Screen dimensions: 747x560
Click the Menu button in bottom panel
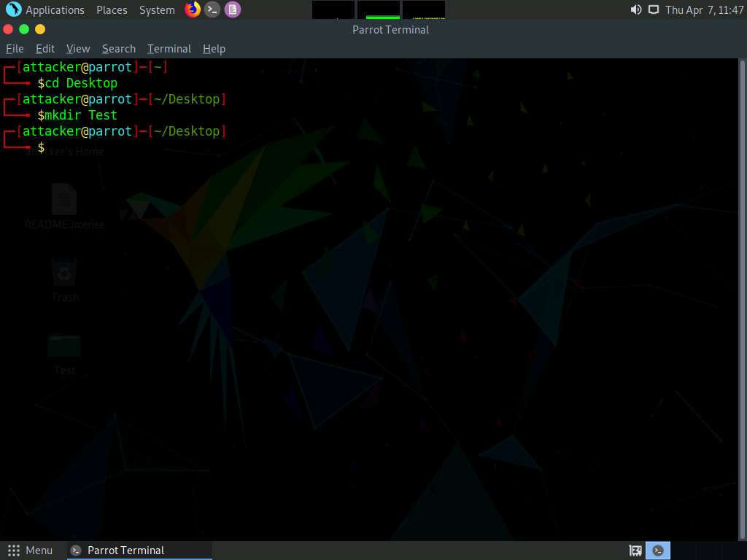pos(31,551)
